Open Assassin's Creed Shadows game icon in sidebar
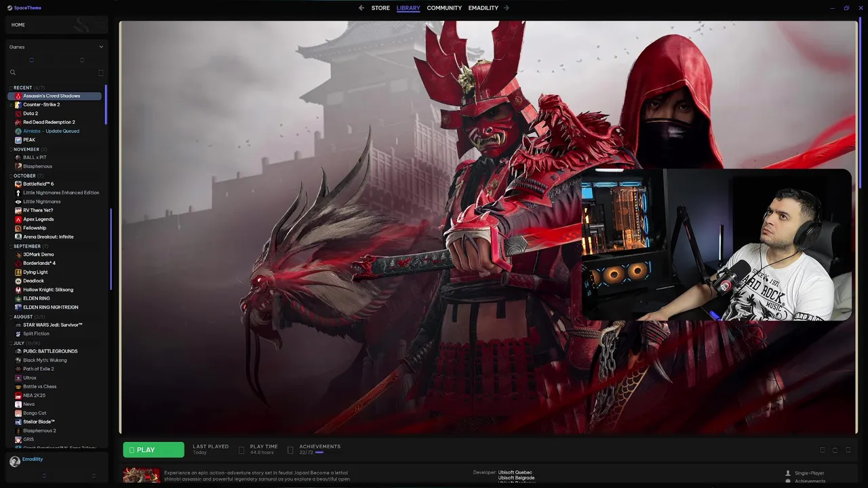 (x=18, y=96)
